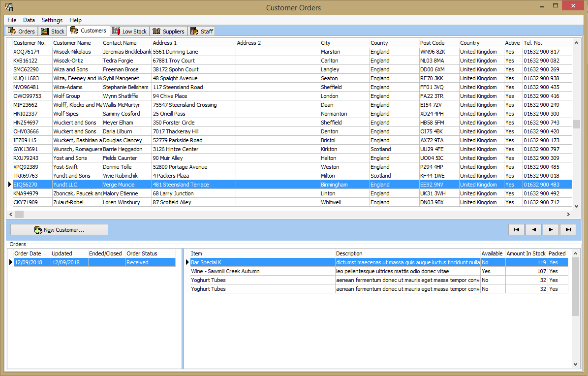The image size is (588, 376).
Task: Click the Staff tab's icon
Action: tap(195, 31)
